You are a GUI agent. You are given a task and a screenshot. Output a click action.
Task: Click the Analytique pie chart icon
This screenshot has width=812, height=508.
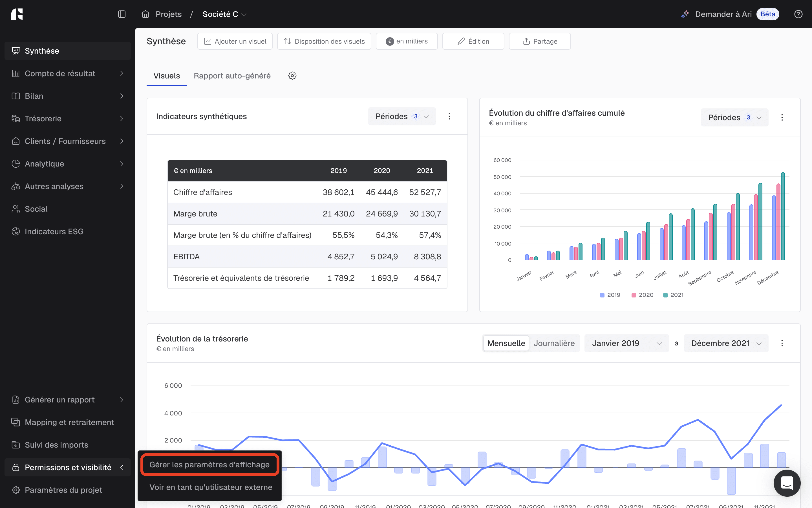point(16,164)
